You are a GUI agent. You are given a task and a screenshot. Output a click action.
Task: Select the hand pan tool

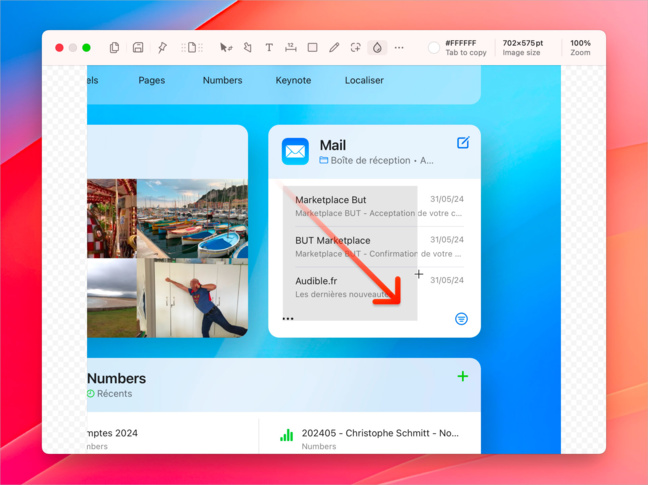point(248,48)
